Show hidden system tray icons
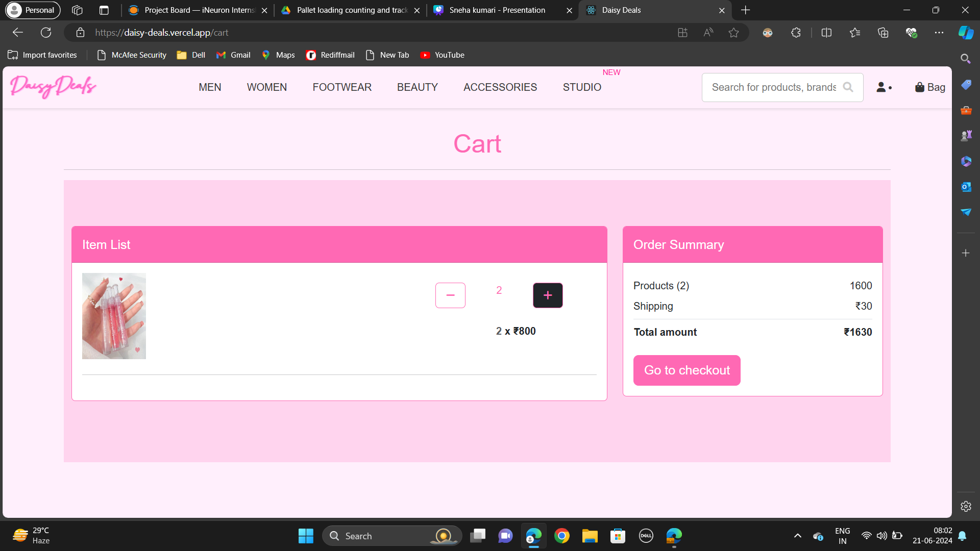The image size is (980, 551). tap(797, 536)
